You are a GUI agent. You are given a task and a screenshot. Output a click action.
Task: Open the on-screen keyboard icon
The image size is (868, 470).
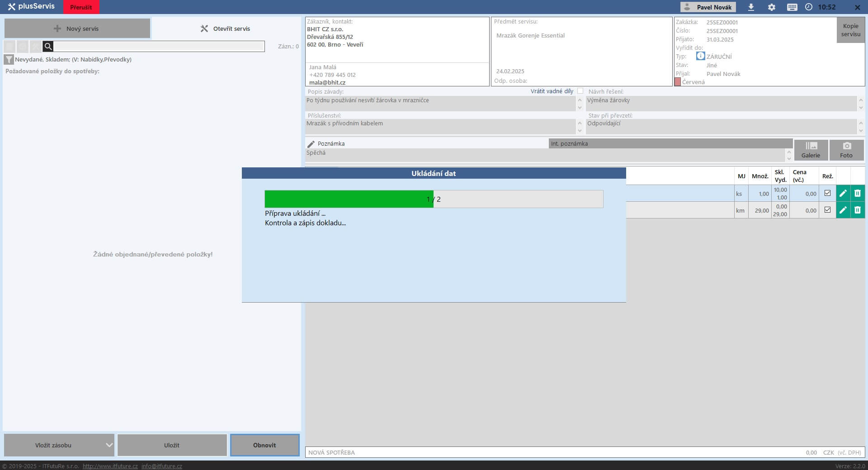[792, 7]
